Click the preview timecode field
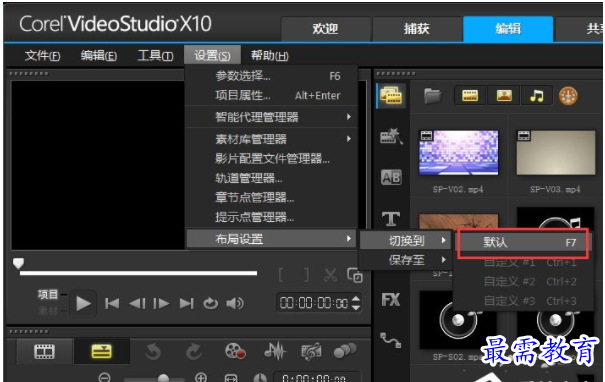Image resolution: width=605 pixels, height=382 pixels. (x=313, y=303)
